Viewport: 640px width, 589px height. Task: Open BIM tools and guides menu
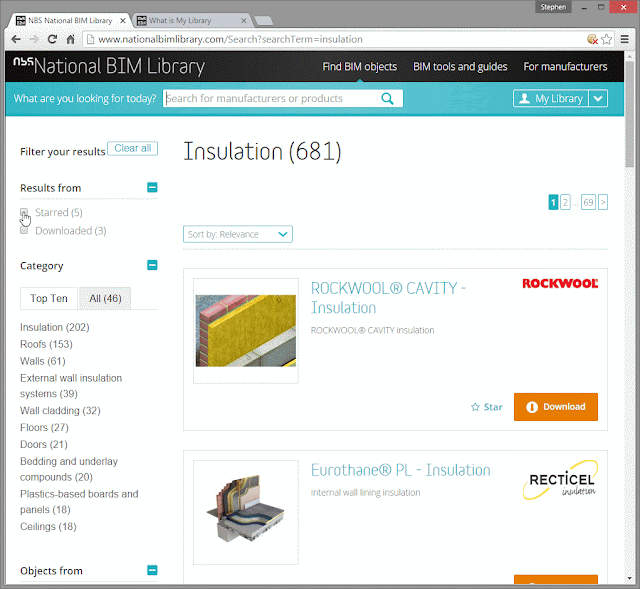point(460,67)
